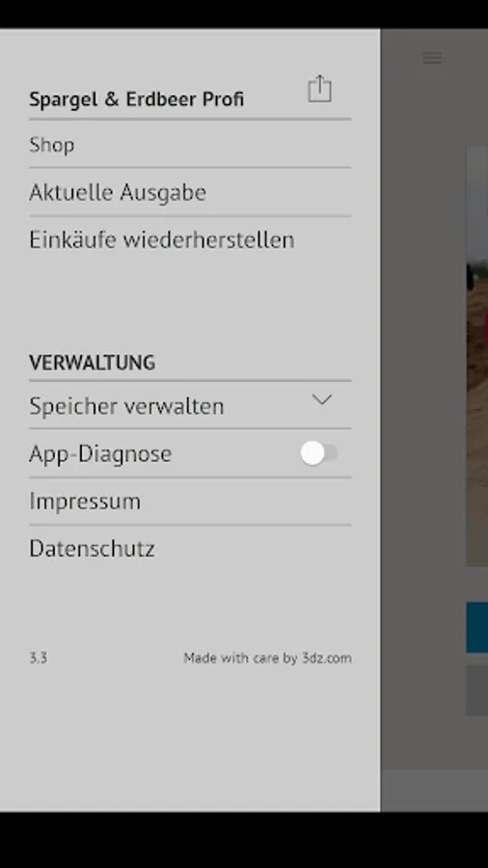
Task: Tap the share icon beside the app title
Action: (319, 89)
